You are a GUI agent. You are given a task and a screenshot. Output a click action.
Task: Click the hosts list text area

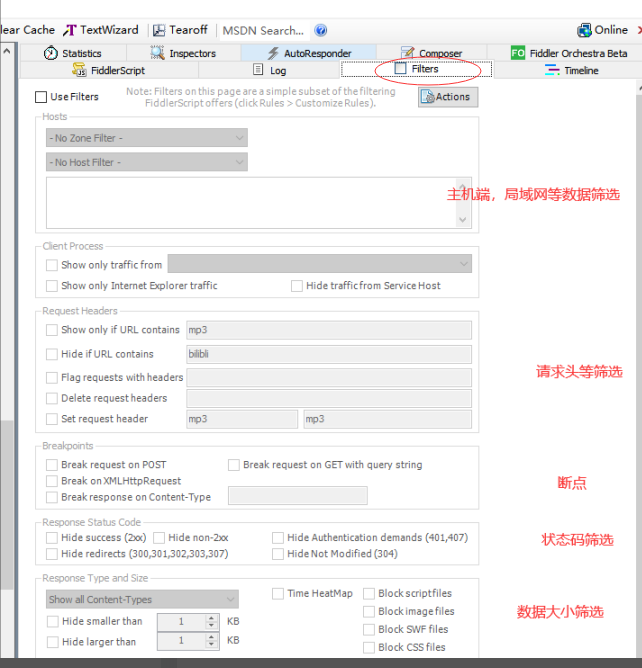pos(251,203)
